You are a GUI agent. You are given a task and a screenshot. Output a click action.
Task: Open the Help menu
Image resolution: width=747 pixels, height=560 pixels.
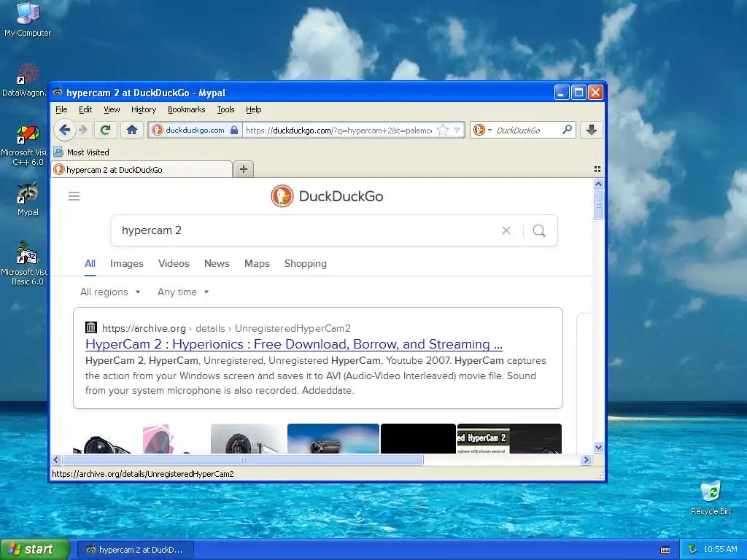coord(253,109)
